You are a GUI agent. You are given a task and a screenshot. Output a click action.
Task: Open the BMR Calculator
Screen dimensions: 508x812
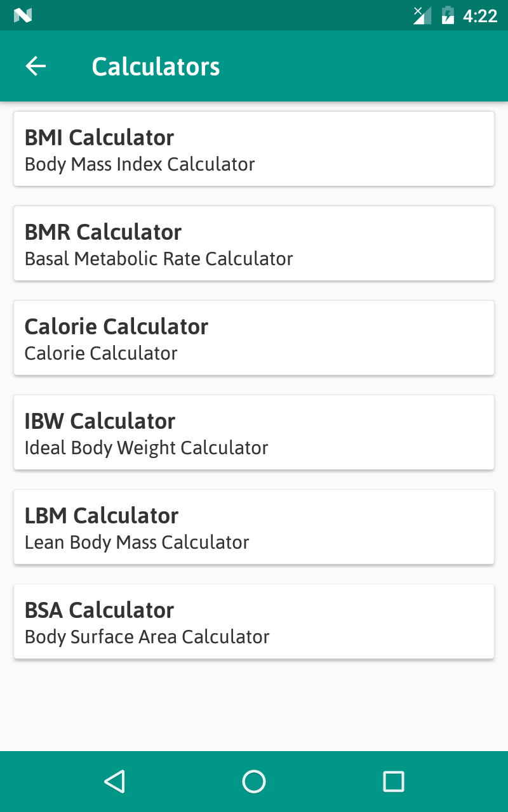pyautogui.click(x=254, y=243)
